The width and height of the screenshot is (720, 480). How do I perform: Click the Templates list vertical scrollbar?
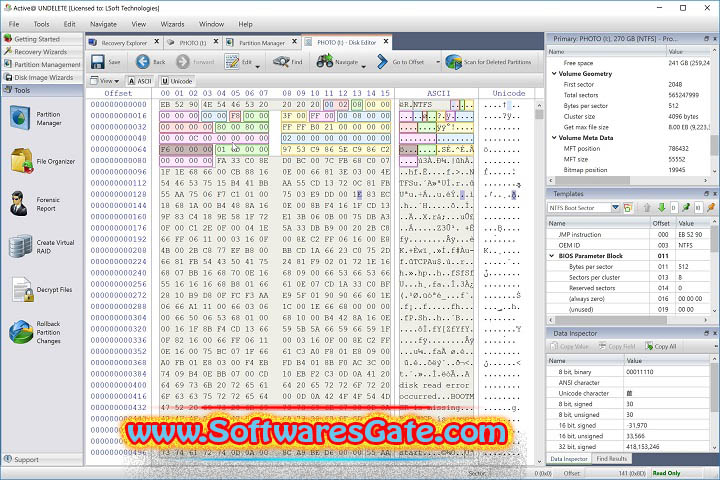click(x=714, y=266)
